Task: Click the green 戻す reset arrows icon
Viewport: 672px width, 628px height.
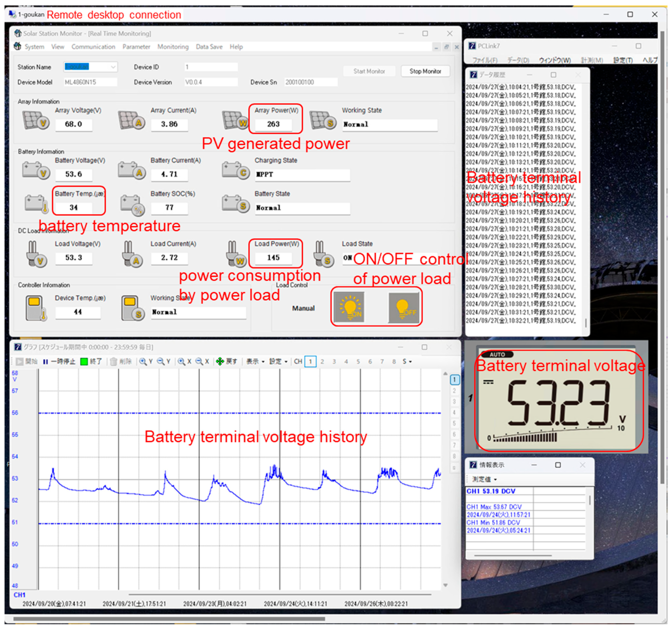Action: [220, 361]
